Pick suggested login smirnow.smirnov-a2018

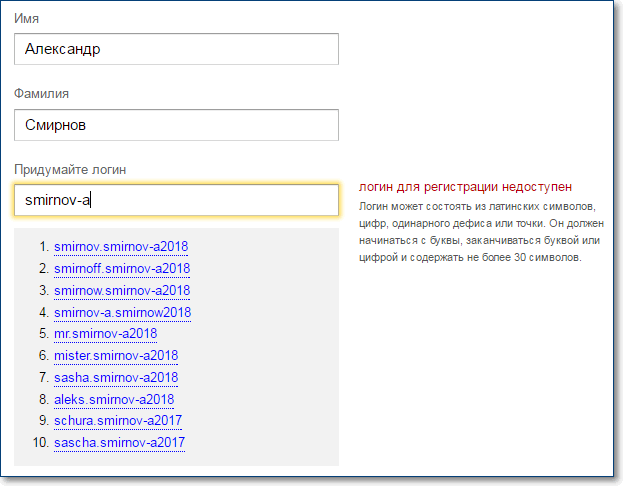(x=122, y=290)
